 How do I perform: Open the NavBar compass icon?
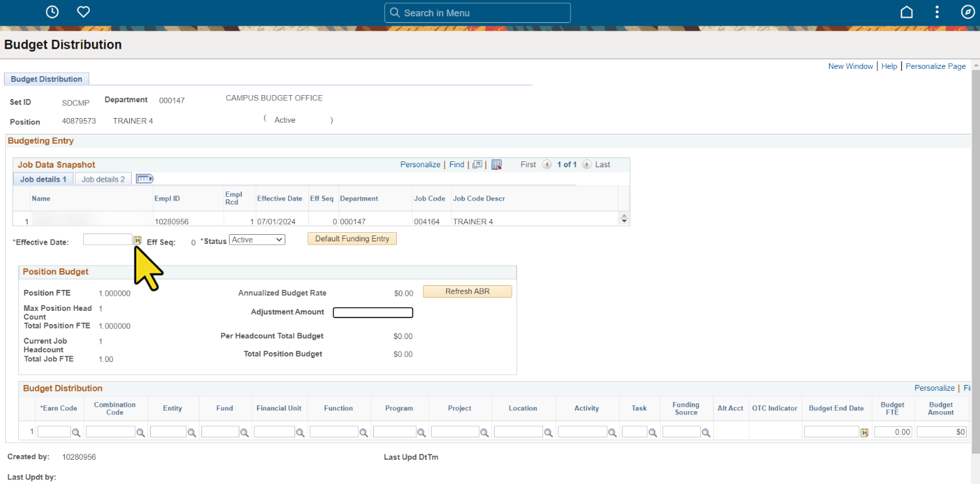click(x=968, y=12)
